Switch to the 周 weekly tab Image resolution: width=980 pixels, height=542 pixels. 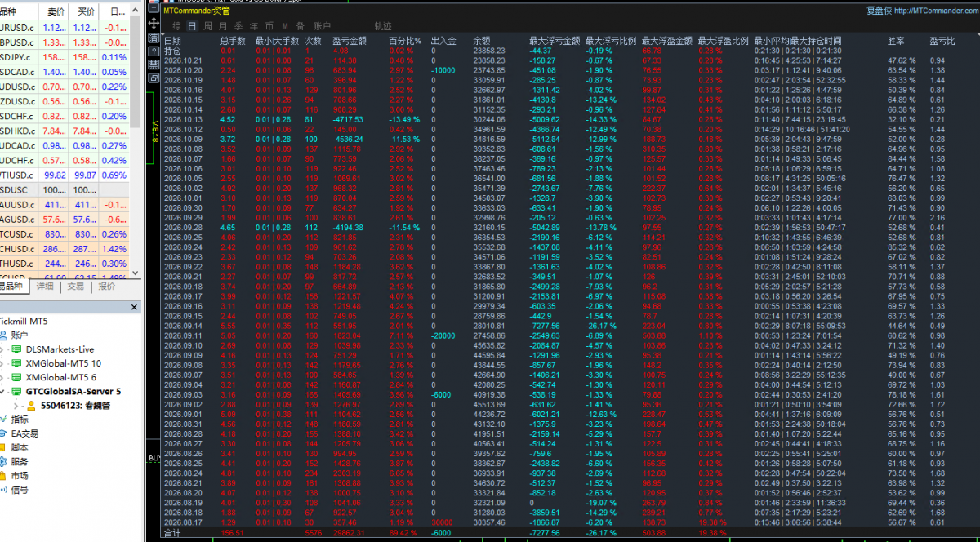[x=207, y=26]
